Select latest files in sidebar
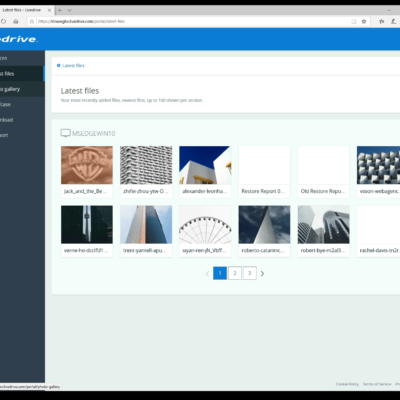This screenshot has height=400, width=400. [x=22, y=74]
